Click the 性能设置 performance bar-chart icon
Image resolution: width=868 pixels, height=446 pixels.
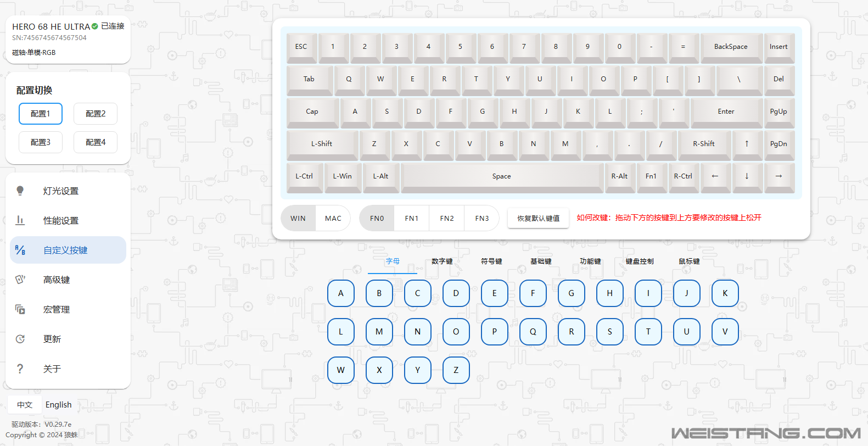(20, 220)
